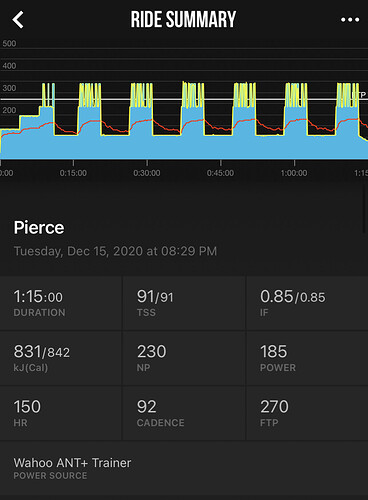Viewport: 368px width, 500px height.
Task: Click the white FTP line on the chart
Action: tap(184, 99)
